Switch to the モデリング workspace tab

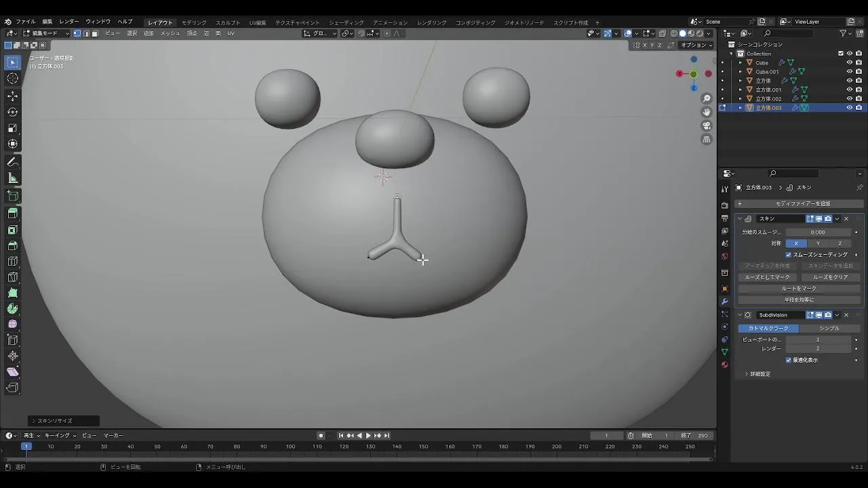coord(194,22)
